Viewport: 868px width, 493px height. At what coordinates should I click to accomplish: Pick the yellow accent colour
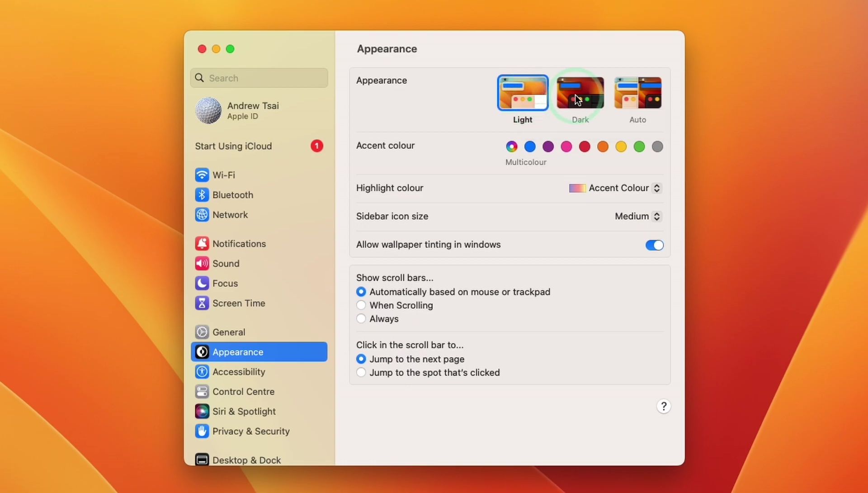(621, 147)
